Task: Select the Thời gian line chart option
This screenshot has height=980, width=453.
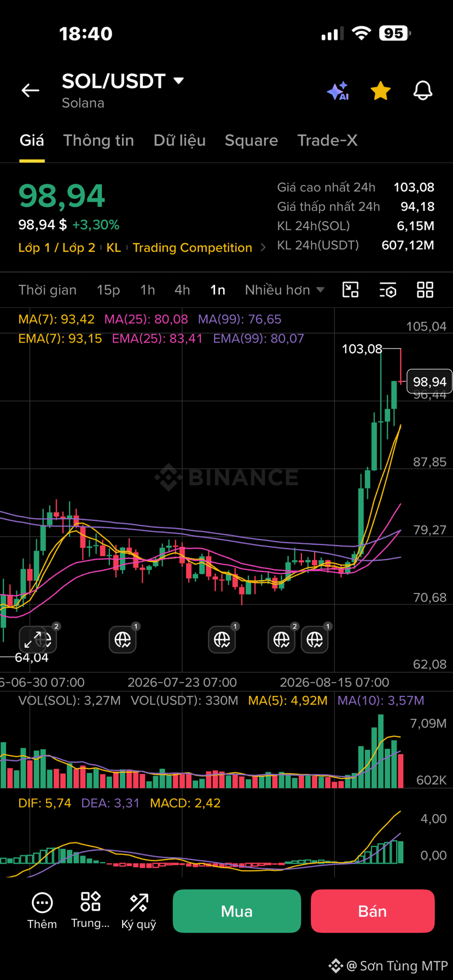Action: tap(48, 290)
